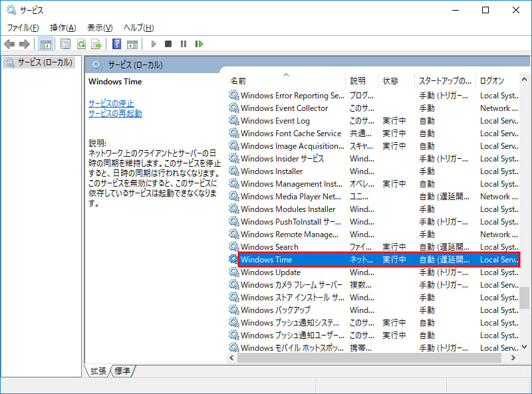The height and width of the screenshot is (394, 532).
Task: Open the 操作 menu
Action: tap(63, 27)
